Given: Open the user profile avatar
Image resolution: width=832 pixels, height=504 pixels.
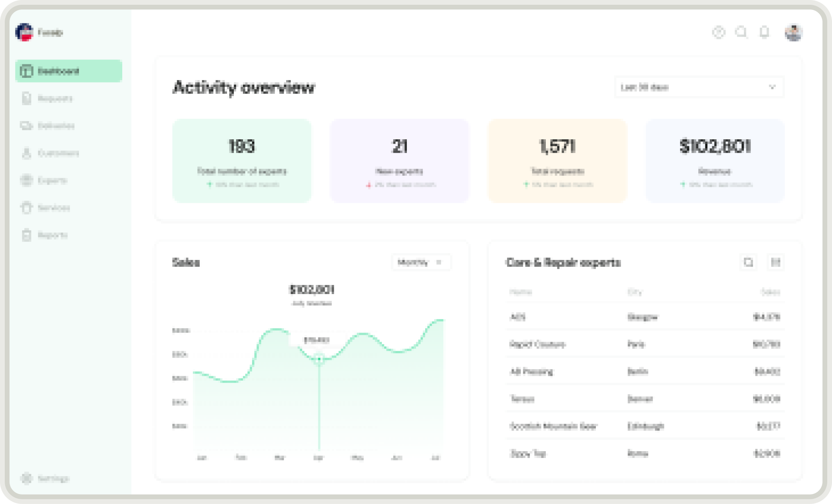Looking at the screenshot, I should 793,33.
